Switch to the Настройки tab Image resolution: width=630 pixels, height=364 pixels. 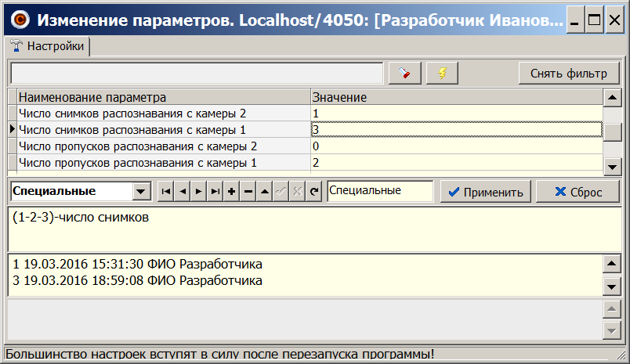[48, 47]
